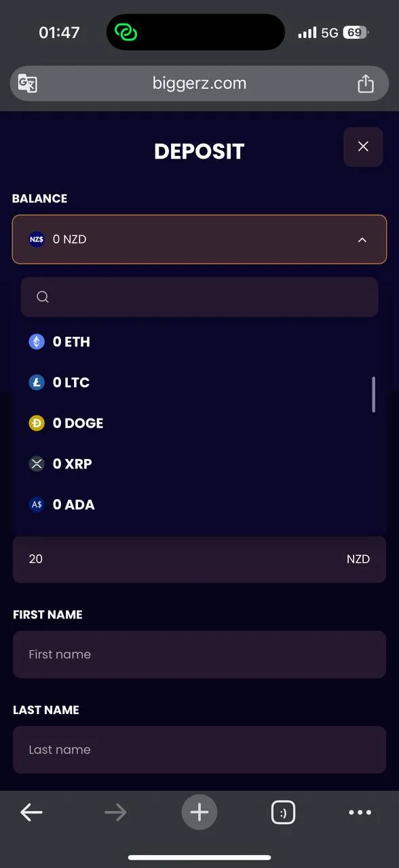Open the browser tabs counter icon
Image resolution: width=399 pixels, height=868 pixels.
coord(283,812)
